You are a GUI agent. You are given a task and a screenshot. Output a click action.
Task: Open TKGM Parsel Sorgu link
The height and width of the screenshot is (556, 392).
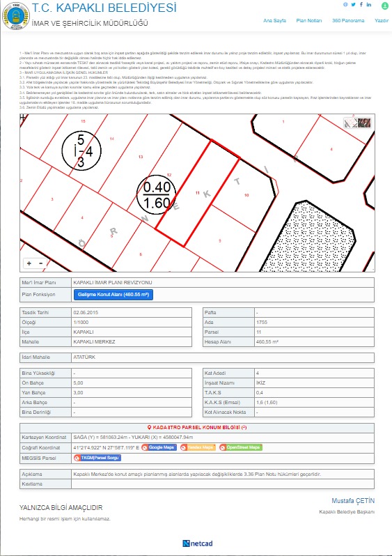(97, 458)
